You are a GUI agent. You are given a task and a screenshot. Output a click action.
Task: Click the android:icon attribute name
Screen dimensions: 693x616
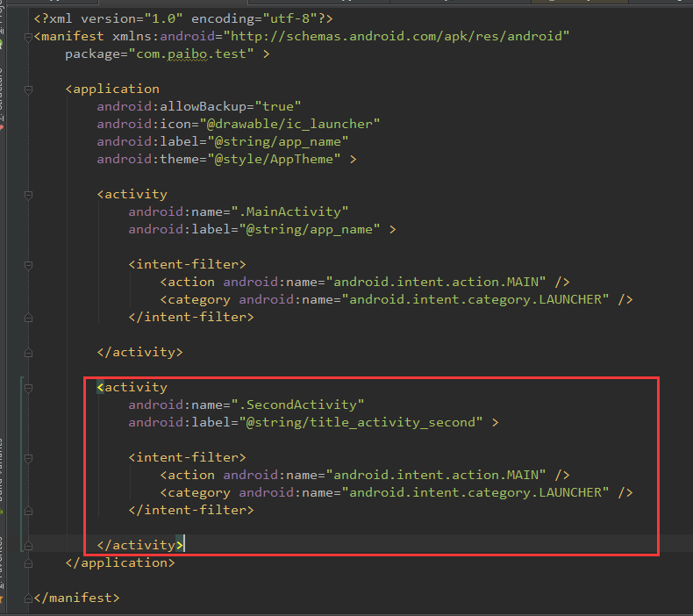coord(144,125)
